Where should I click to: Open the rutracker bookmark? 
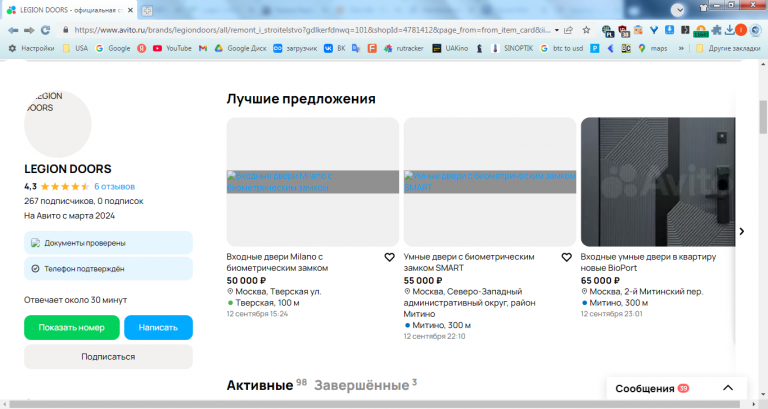pyautogui.click(x=404, y=48)
